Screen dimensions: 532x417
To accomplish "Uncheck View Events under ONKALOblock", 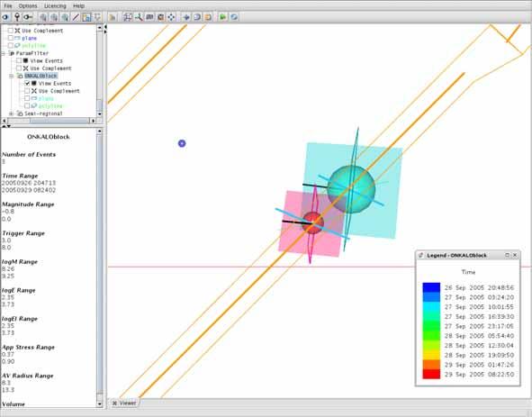I will tap(27, 83).
